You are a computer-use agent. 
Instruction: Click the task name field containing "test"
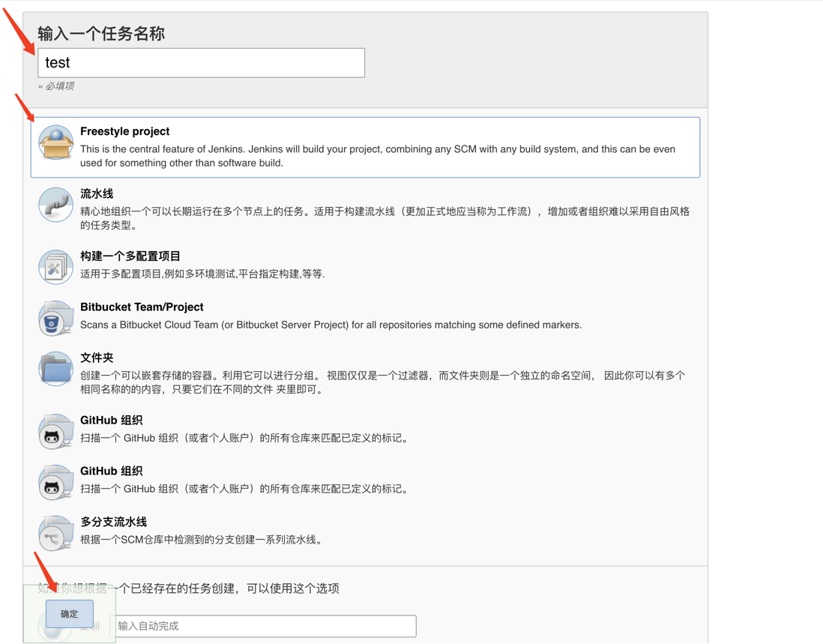(x=201, y=63)
